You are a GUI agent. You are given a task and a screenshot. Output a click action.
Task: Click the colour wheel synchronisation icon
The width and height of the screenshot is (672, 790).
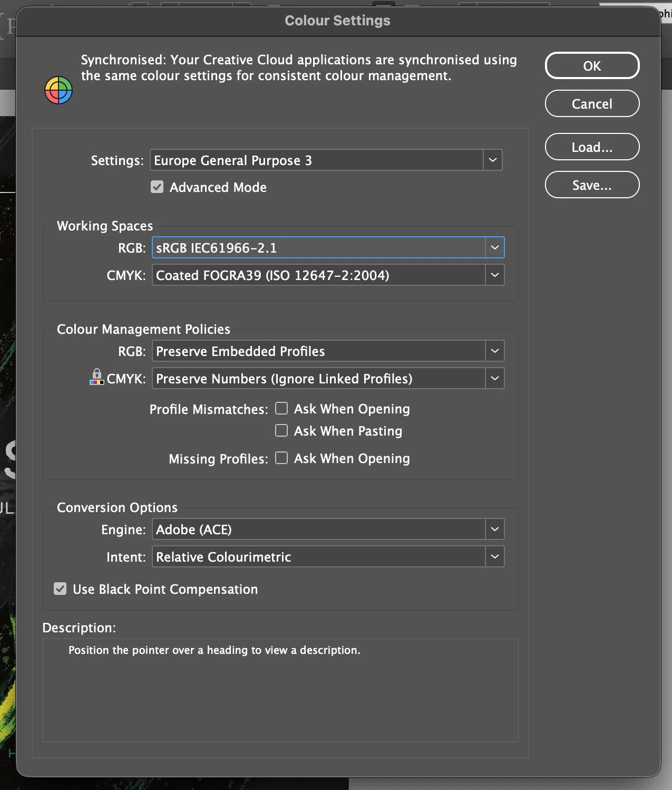pyautogui.click(x=59, y=90)
